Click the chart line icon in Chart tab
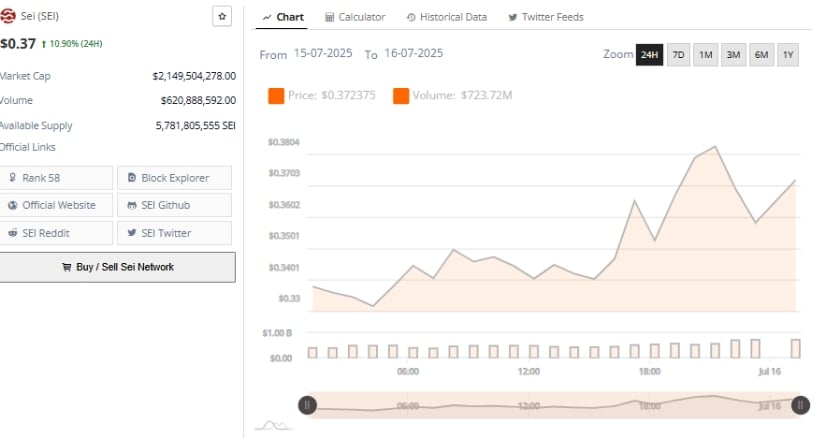Viewport: 825px width, 438px height. pyautogui.click(x=267, y=17)
